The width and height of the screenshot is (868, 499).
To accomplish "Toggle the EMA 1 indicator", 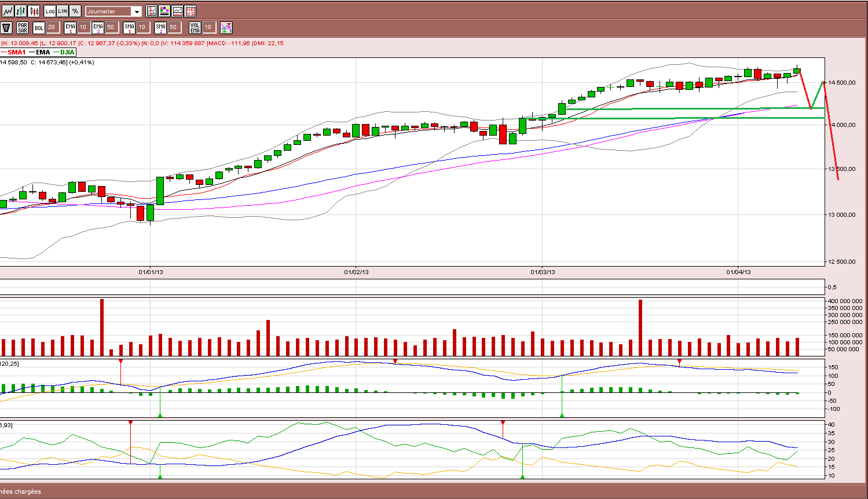I will (x=70, y=27).
